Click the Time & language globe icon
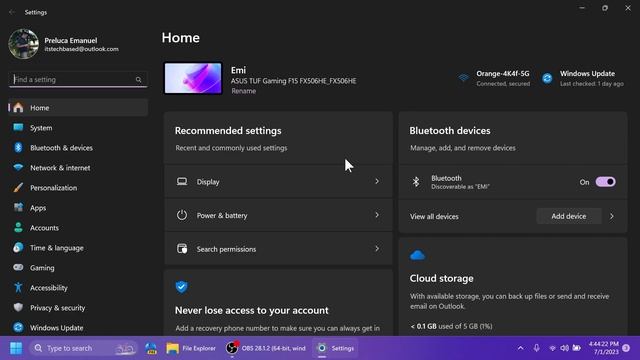The image size is (640, 360). click(18, 248)
